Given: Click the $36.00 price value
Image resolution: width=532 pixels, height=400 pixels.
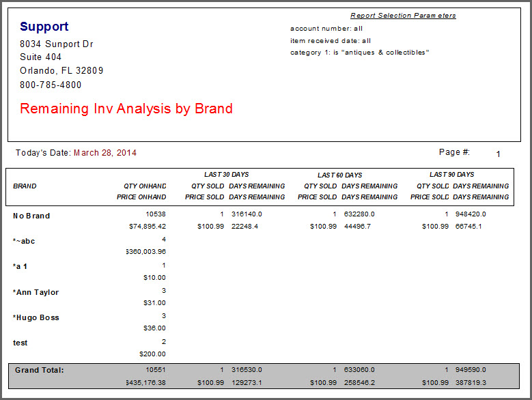Looking at the screenshot, I should [x=154, y=328].
